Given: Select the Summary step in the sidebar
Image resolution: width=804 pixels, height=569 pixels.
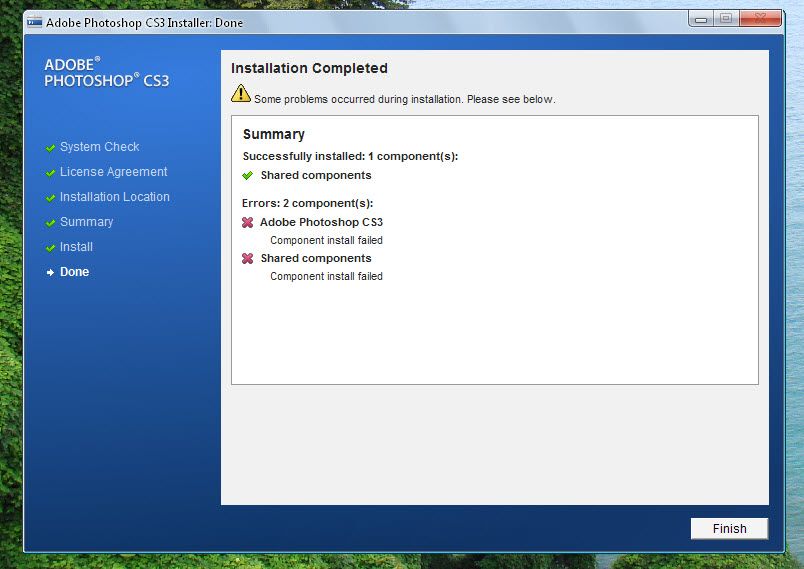Looking at the screenshot, I should [86, 222].
